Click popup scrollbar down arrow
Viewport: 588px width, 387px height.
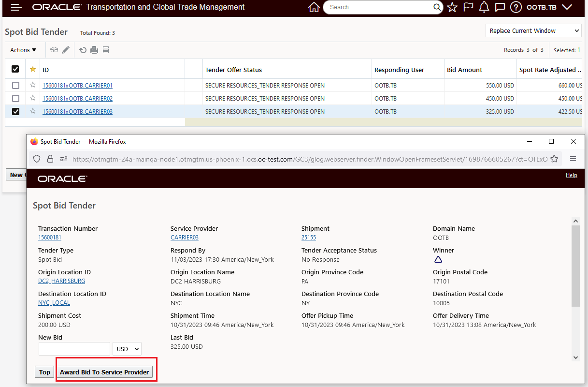tap(575, 357)
